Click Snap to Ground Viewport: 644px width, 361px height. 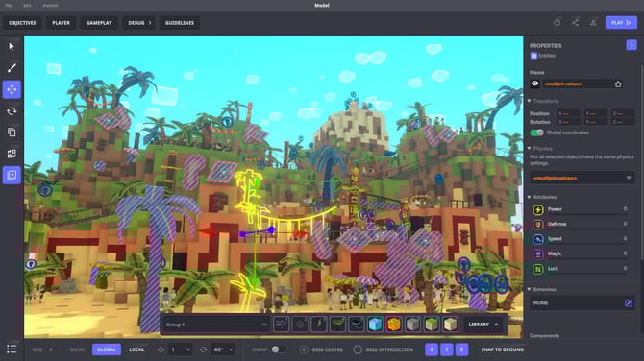[503, 349]
